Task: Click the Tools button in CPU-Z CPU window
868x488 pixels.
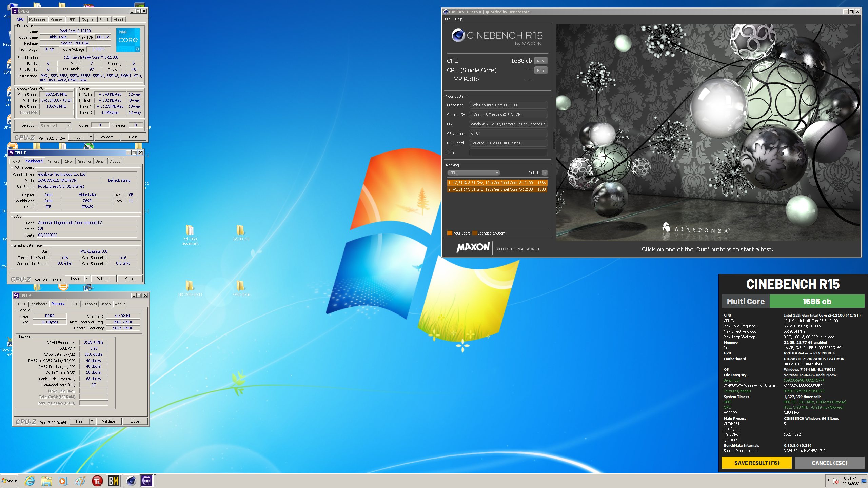Action: (x=79, y=137)
